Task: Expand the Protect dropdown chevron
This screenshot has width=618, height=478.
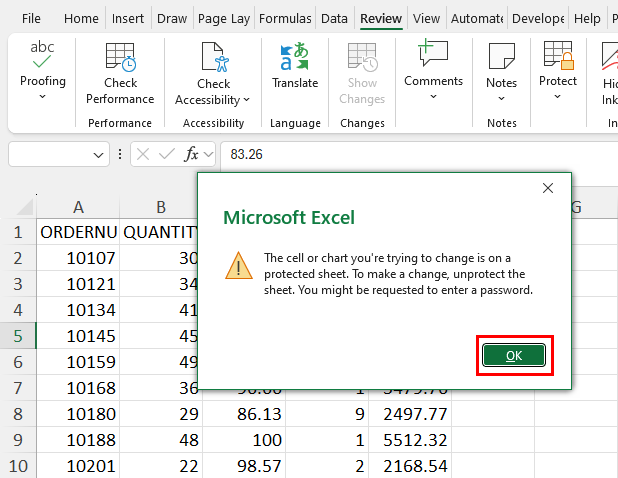Action: 557,97
